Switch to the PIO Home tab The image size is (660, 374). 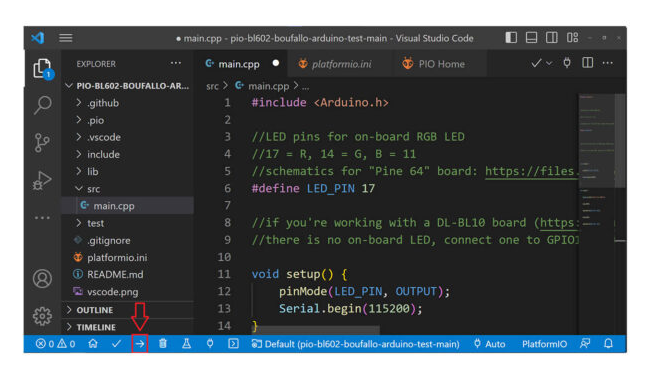tap(439, 64)
